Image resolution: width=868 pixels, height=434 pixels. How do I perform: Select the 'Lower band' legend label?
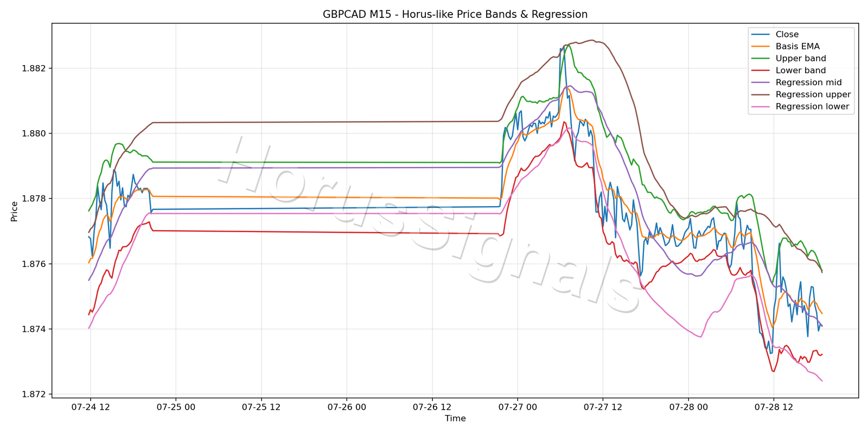pyautogui.click(x=801, y=71)
